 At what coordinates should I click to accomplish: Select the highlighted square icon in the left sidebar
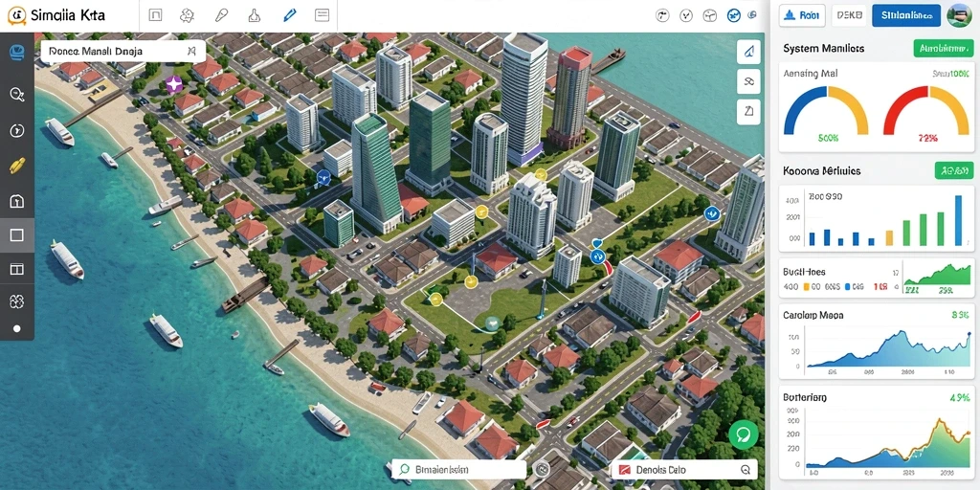pyautogui.click(x=17, y=235)
